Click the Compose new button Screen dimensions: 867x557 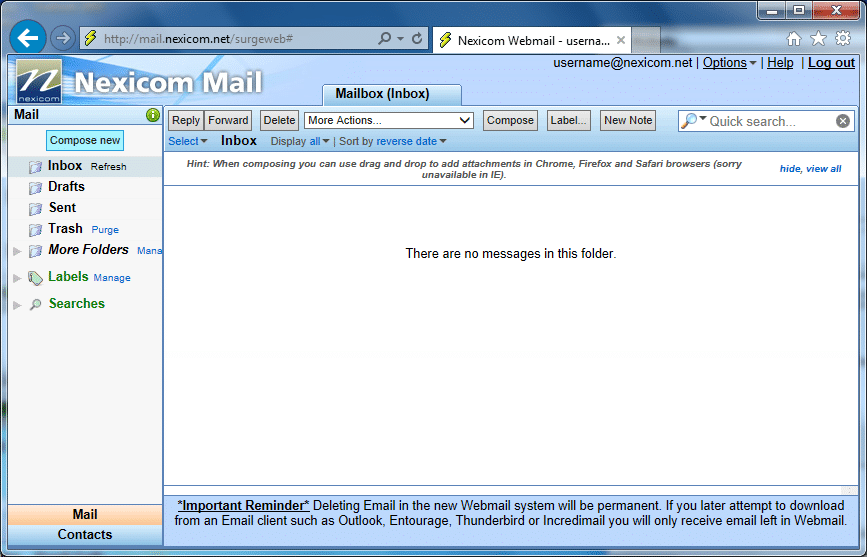point(85,140)
